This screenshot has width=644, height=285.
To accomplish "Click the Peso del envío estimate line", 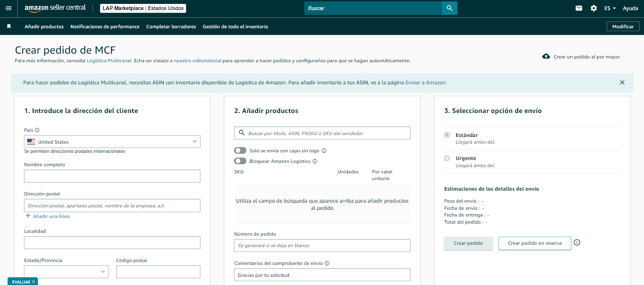I will pos(464,201).
